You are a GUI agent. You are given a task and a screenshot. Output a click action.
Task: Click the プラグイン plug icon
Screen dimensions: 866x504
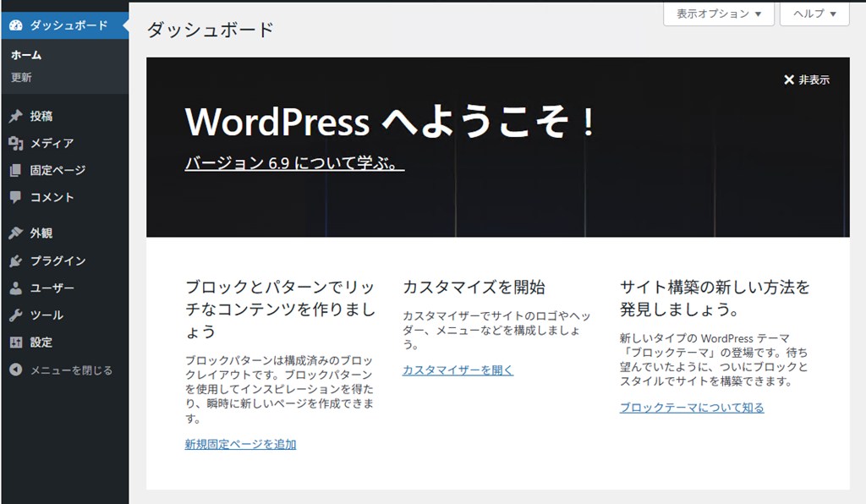[x=15, y=261]
